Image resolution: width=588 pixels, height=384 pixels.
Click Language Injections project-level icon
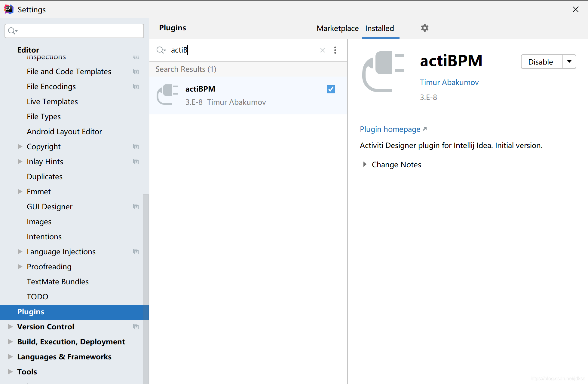coord(136,252)
